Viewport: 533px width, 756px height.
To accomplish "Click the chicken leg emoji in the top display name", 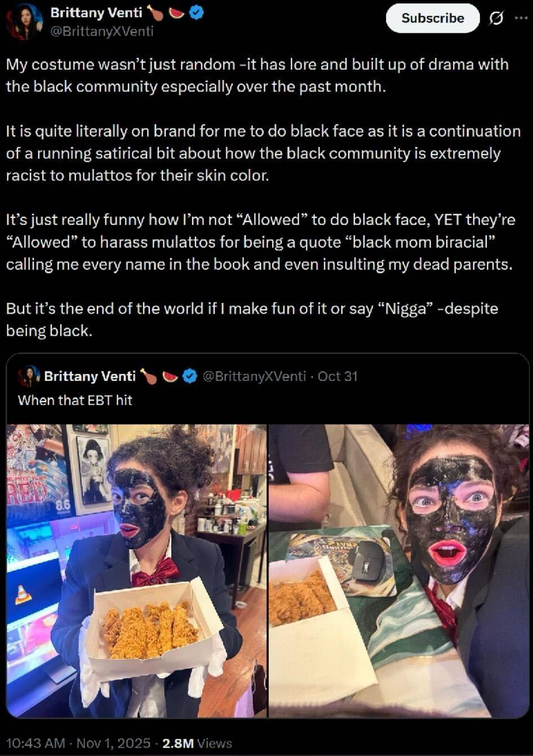I will [x=156, y=13].
